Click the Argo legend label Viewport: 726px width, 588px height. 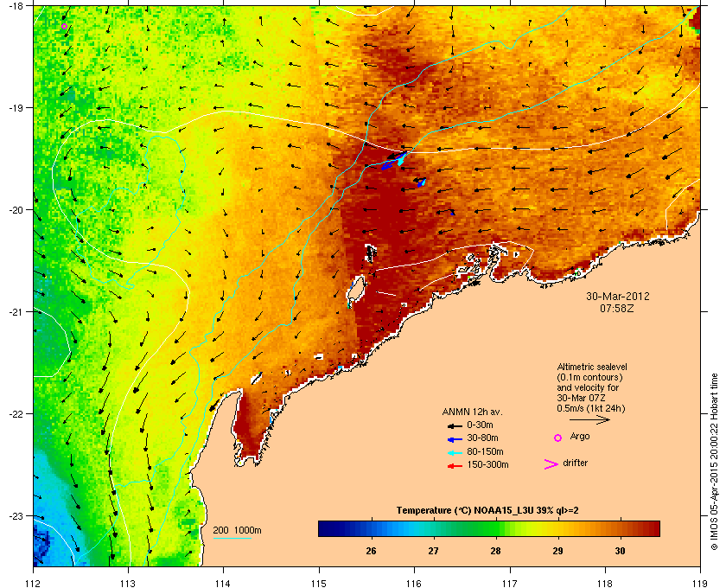[580, 437]
